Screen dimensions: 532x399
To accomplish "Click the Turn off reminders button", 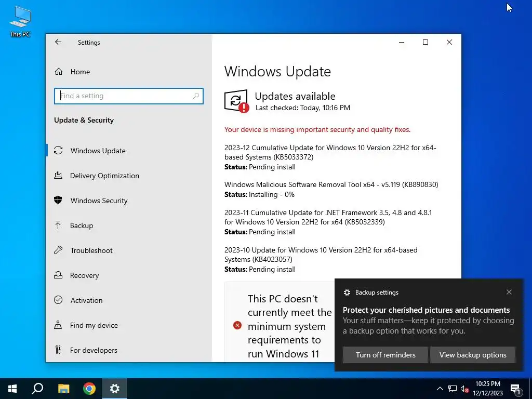I will point(385,355).
